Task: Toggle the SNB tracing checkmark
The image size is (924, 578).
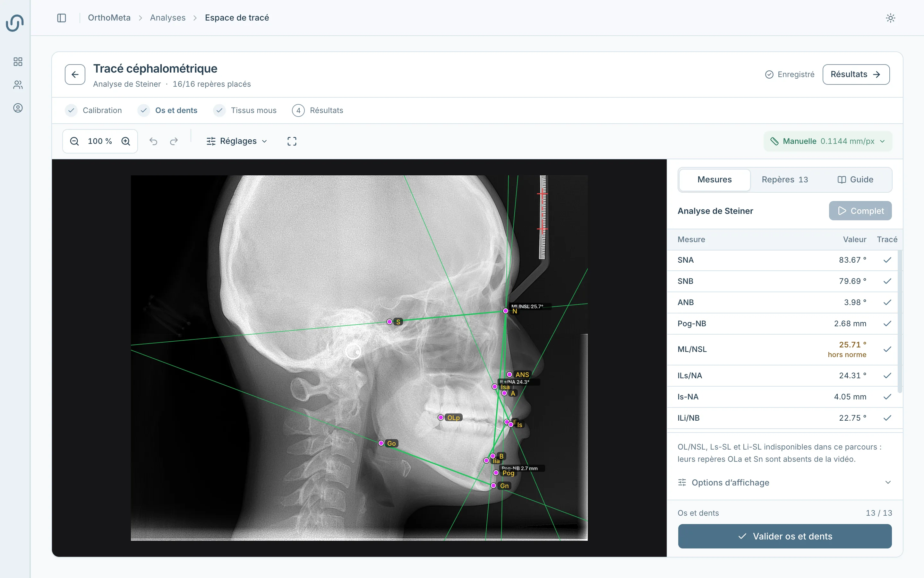Action: coord(887,281)
